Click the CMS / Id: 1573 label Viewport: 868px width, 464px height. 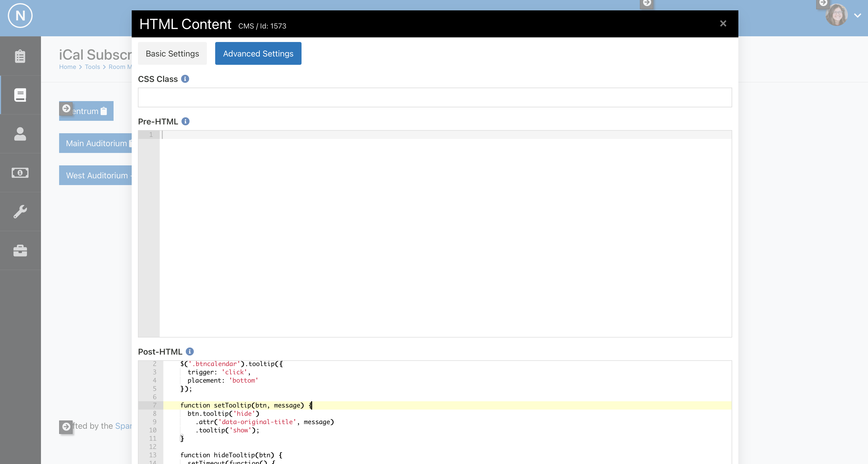[x=262, y=26]
